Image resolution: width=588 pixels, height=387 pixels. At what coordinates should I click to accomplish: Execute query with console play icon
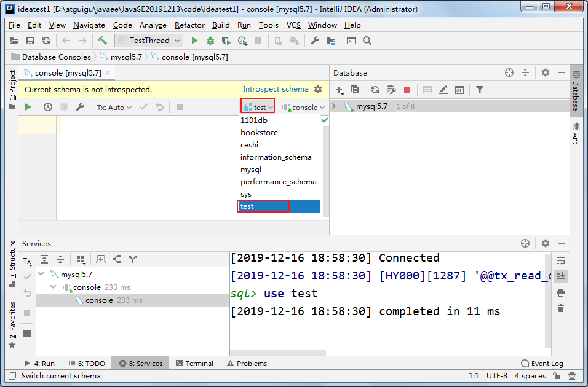coord(28,107)
